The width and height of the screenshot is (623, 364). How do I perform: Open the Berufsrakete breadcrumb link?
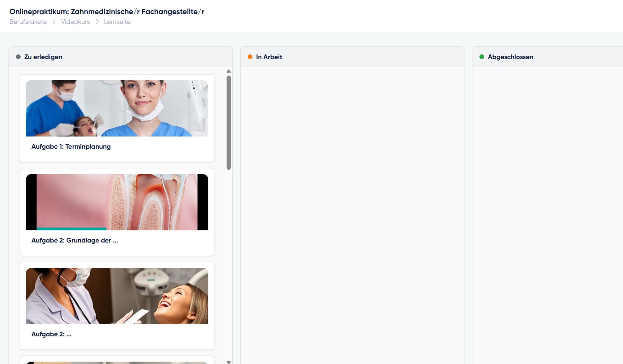click(28, 22)
